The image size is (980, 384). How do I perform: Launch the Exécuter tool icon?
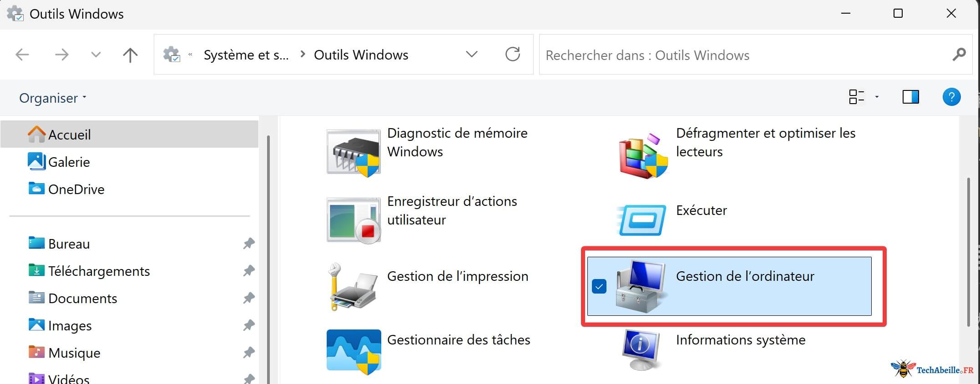[642, 220]
